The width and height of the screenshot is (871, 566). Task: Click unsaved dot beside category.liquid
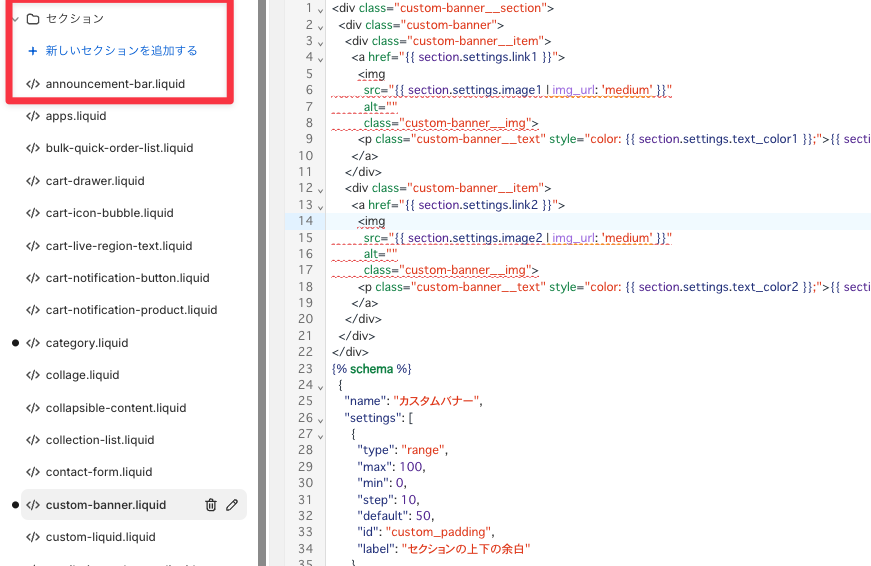[x=16, y=343]
